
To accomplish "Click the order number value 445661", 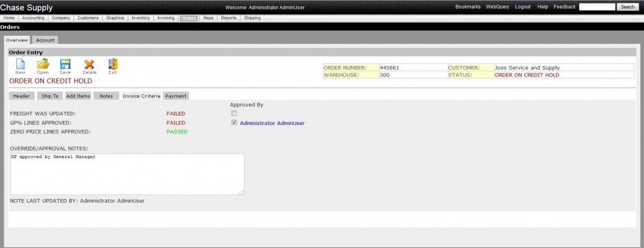I will (x=389, y=68).
